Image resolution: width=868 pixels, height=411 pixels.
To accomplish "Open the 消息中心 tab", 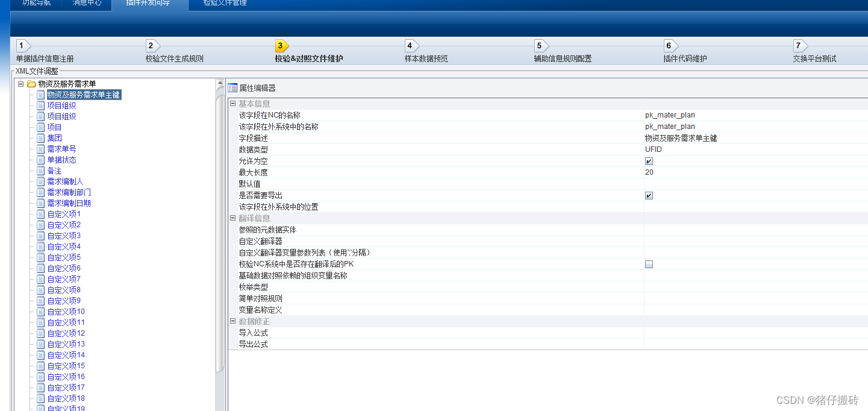I will point(86,4).
